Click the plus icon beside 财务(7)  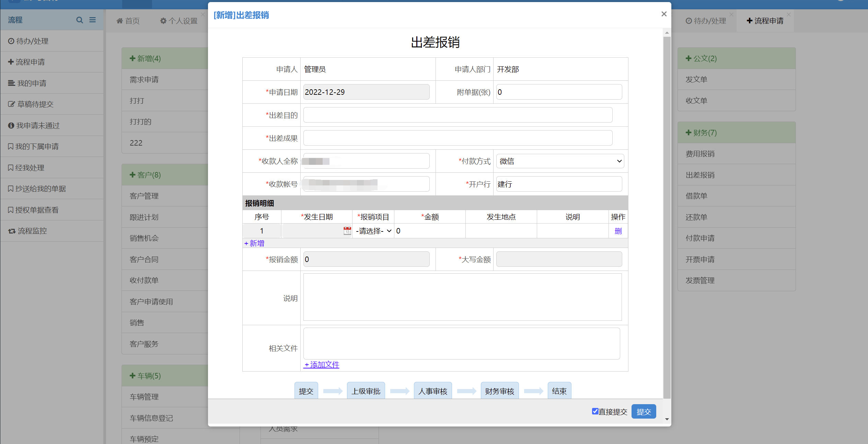[688, 133]
